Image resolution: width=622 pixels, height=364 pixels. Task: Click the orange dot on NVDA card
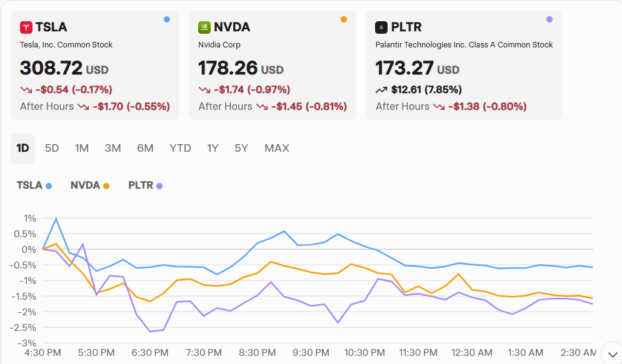[x=343, y=19]
